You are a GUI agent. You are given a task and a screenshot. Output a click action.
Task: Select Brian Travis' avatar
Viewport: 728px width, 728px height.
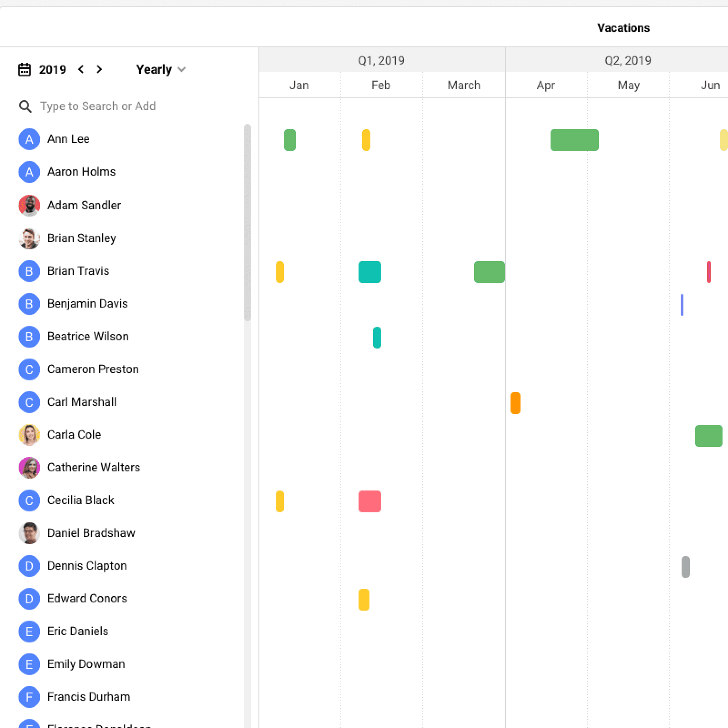click(29, 271)
